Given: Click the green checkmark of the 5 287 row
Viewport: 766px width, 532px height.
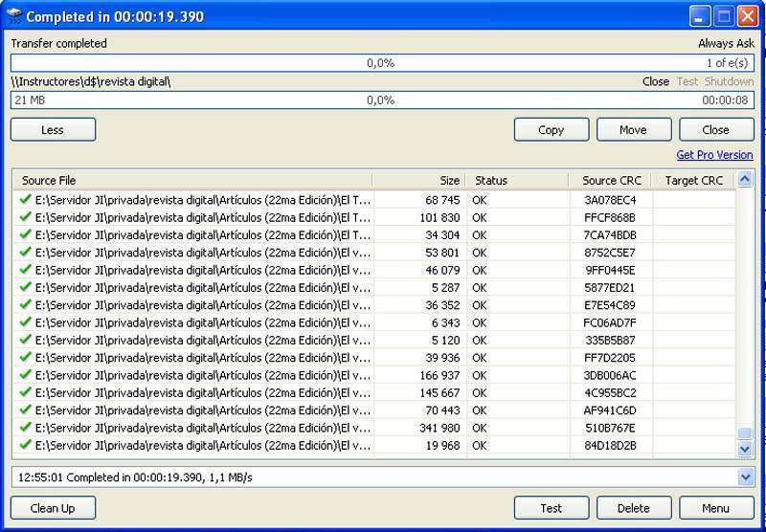Looking at the screenshot, I should tap(26, 287).
